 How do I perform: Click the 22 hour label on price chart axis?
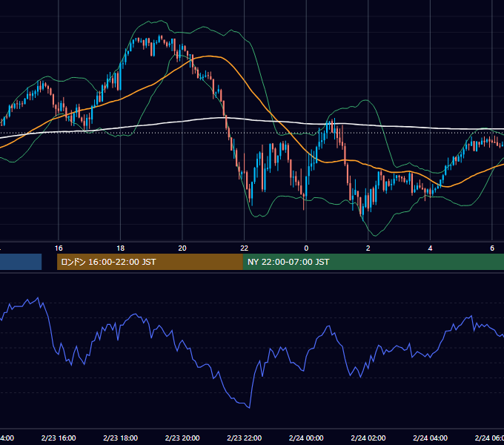pyautogui.click(x=245, y=248)
